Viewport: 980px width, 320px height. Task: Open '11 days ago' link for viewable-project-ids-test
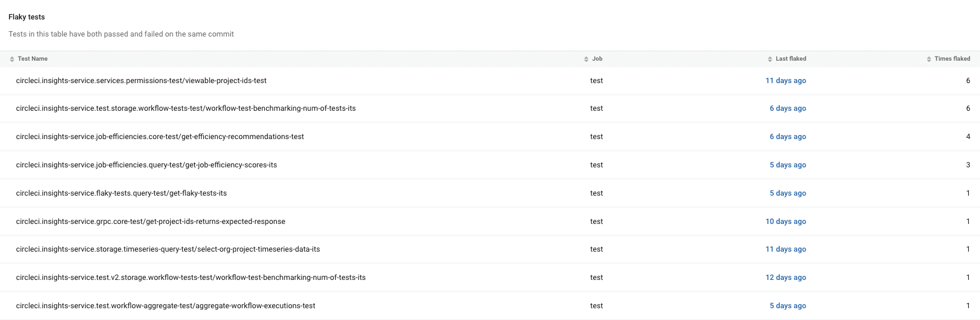point(786,81)
